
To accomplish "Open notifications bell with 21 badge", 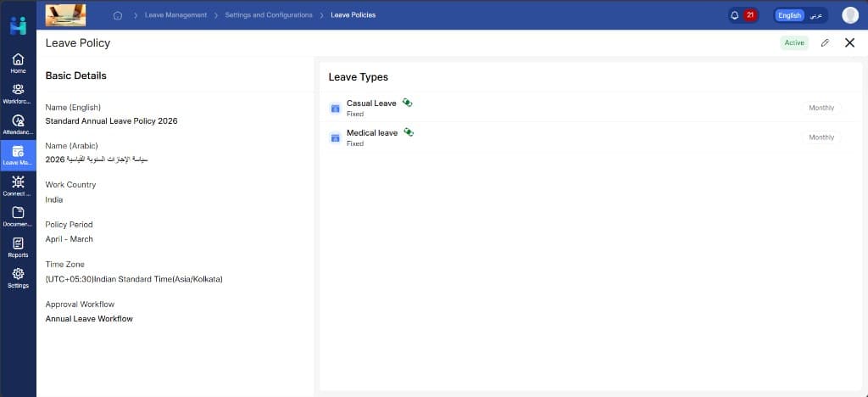I will click(743, 15).
